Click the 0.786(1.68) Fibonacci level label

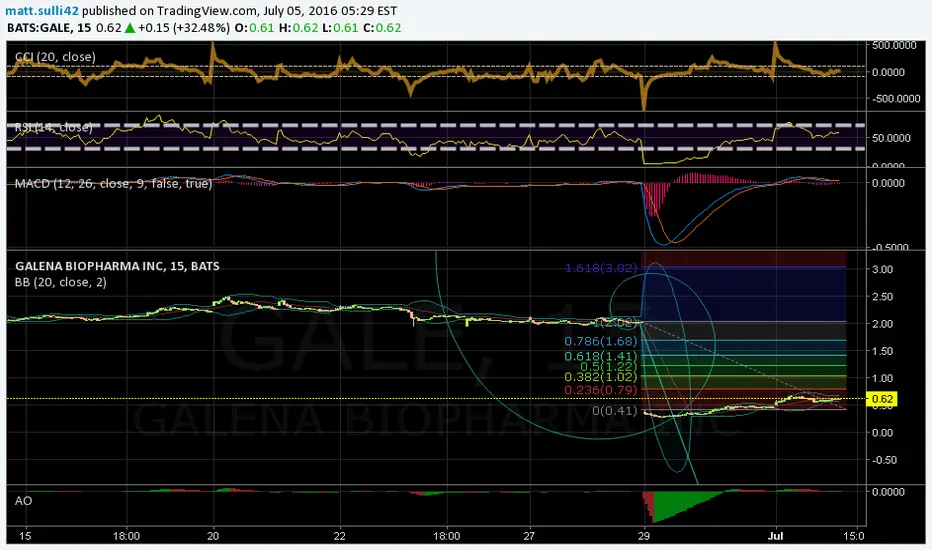[x=601, y=341]
